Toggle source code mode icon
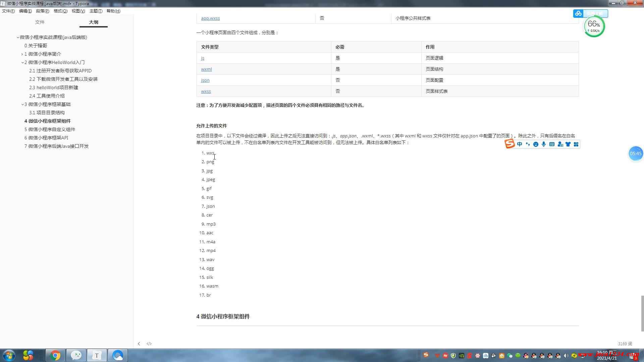644x362 pixels. click(x=149, y=344)
